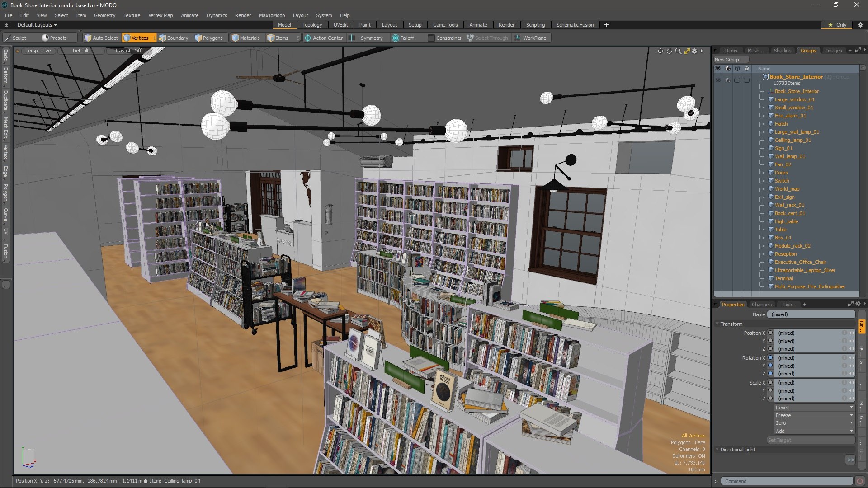Open the Perspective view type dropdown

(38, 51)
